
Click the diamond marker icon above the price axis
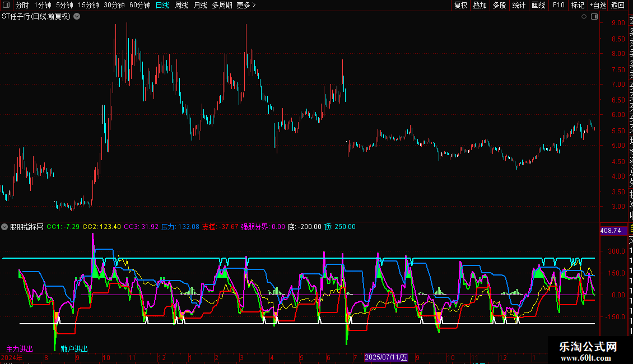tap(584, 17)
